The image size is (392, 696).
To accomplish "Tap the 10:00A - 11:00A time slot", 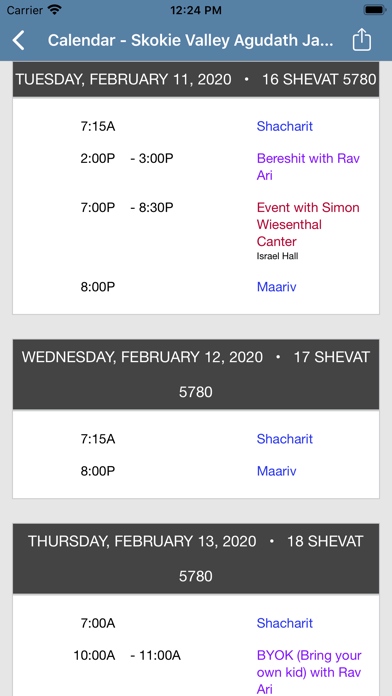I will point(127,655).
